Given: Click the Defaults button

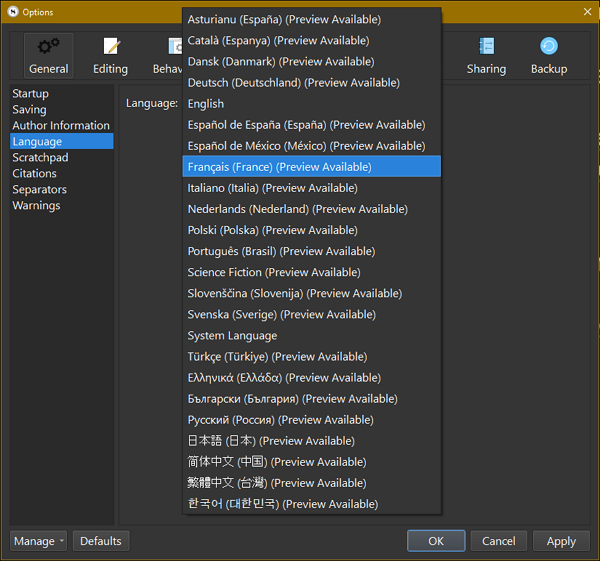Looking at the screenshot, I should [101, 541].
